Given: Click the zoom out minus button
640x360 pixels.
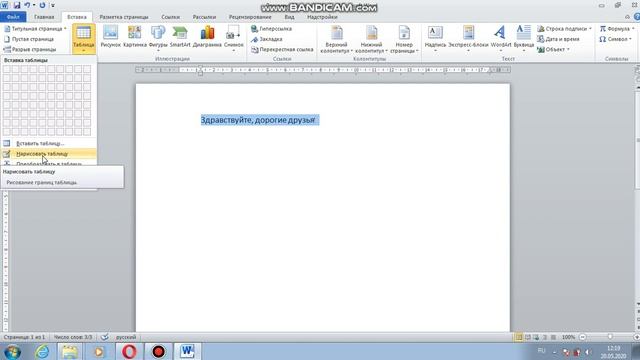Looking at the screenshot, I should coord(583,337).
